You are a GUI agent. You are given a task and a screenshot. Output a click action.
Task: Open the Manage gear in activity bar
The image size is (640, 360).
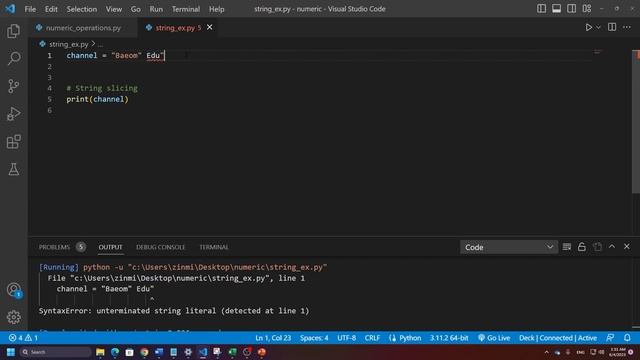[x=13, y=317]
